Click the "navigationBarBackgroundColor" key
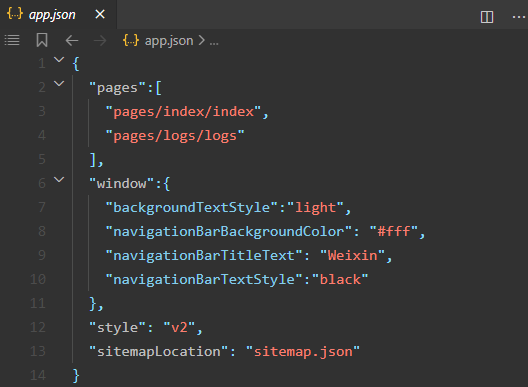Viewport: 528px width, 387px height. [229, 231]
